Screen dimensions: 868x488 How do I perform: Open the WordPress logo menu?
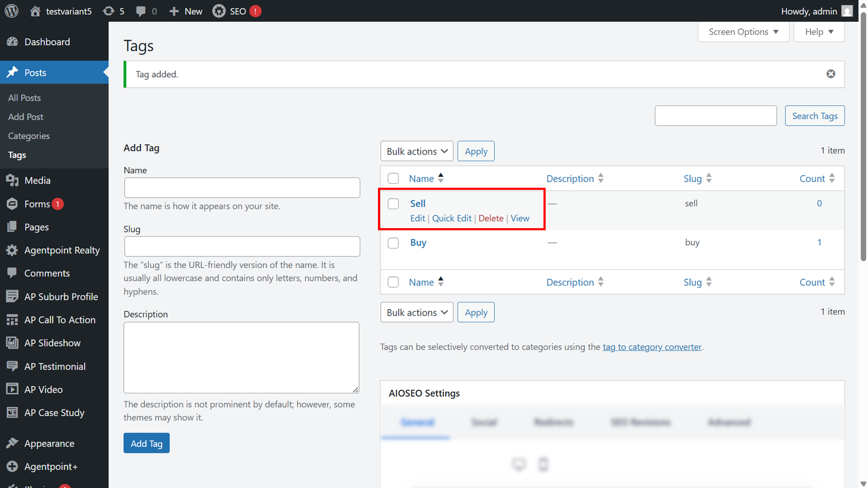12,11
